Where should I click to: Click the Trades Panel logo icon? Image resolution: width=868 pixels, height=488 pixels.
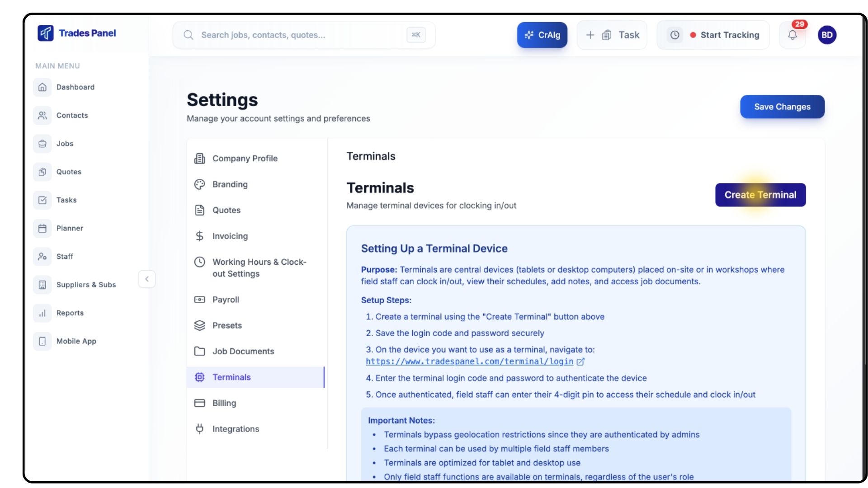[45, 33]
